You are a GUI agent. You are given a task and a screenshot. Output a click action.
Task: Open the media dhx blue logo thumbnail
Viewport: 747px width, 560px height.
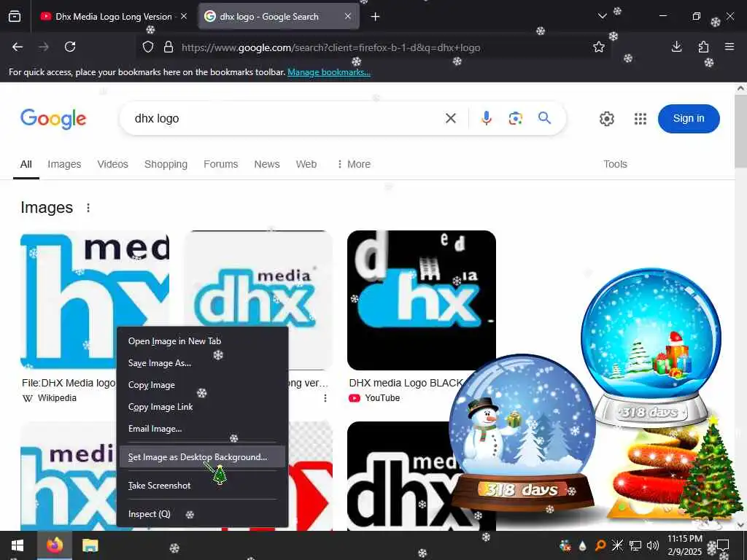coord(258,279)
